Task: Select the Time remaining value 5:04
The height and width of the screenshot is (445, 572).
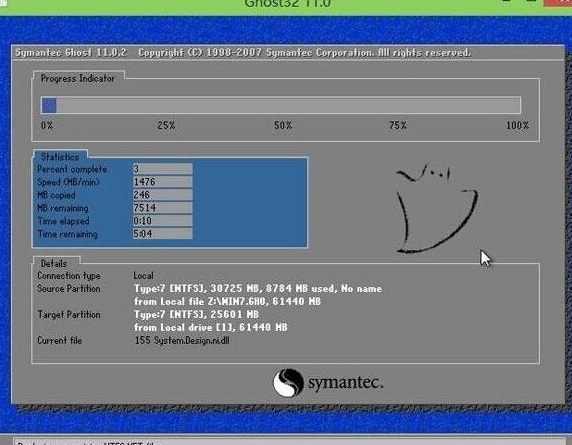Action: [x=162, y=233]
